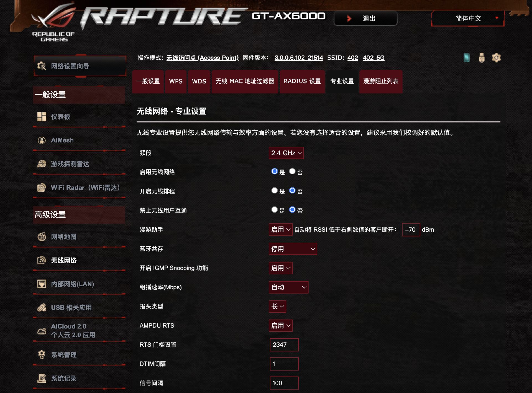This screenshot has width=532, height=393.
Task: Click the SSID 402_5G link
Action: [x=374, y=58]
